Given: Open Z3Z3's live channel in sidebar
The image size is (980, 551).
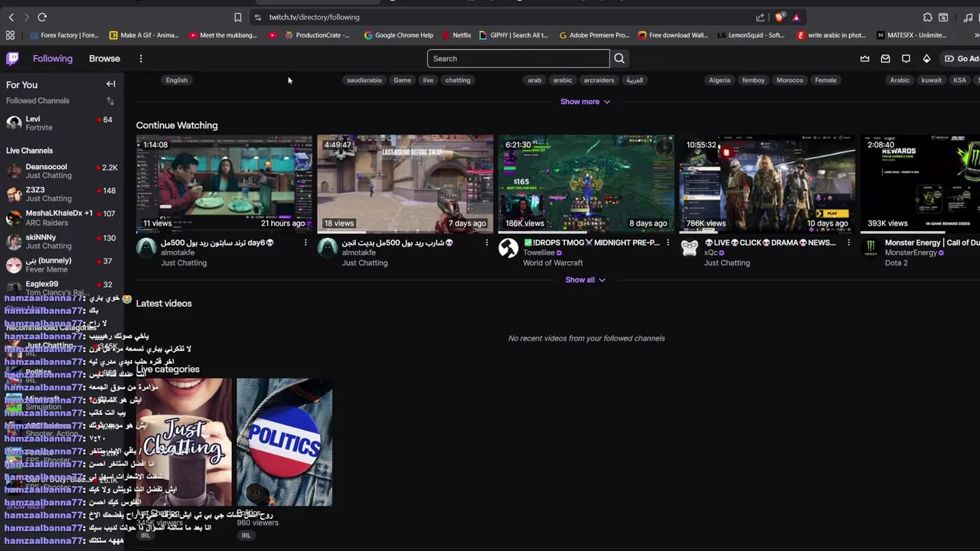Looking at the screenshot, I should (x=61, y=194).
